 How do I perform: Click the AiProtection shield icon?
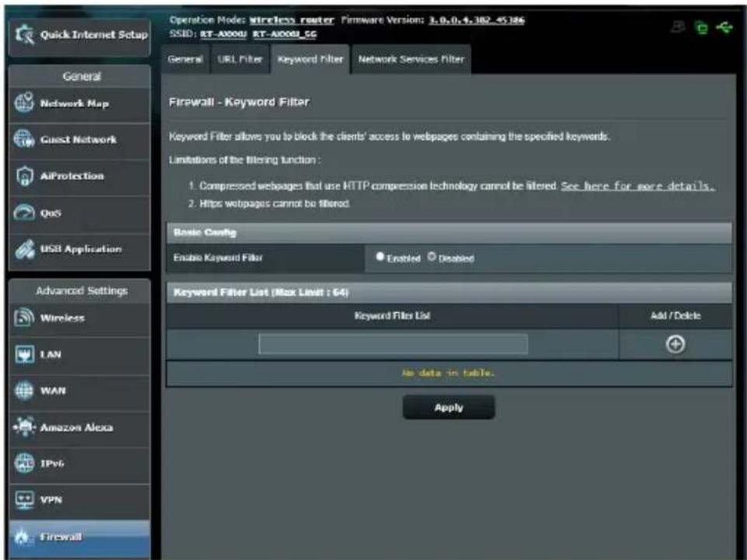pos(24,176)
